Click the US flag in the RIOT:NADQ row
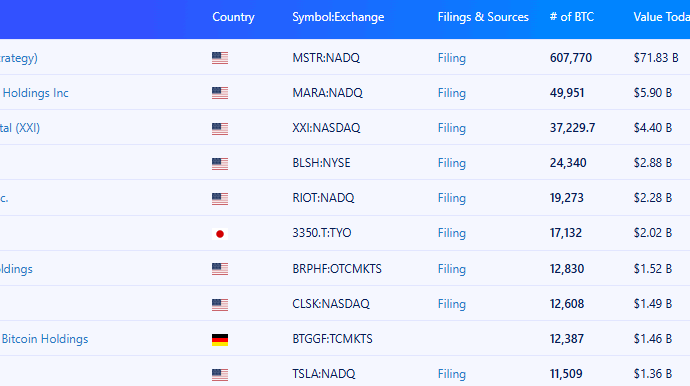The width and height of the screenshot is (690, 386). point(220,199)
